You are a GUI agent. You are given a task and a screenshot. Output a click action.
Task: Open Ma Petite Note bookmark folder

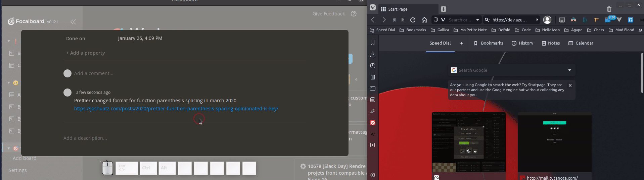coord(470,30)
